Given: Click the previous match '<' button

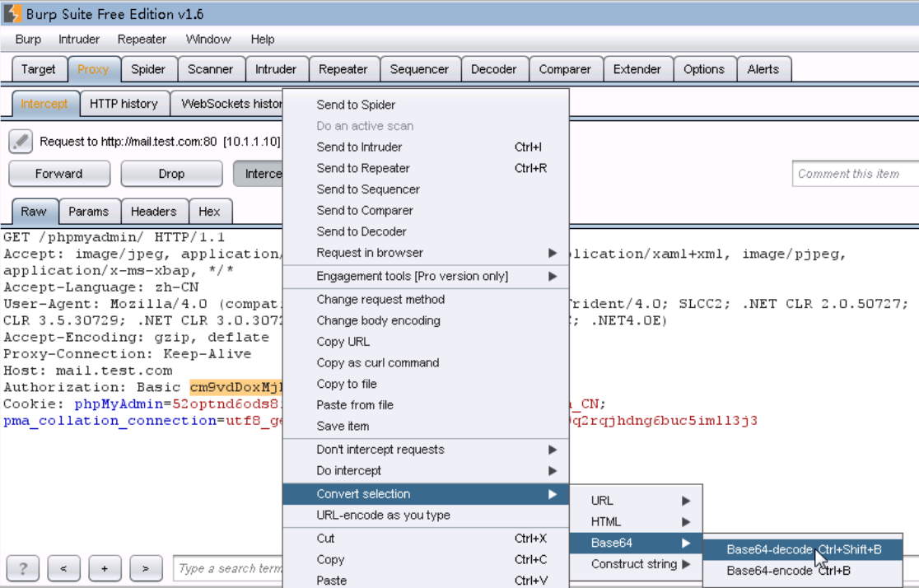Looking at the screenshot, I should tap(63, 568).
